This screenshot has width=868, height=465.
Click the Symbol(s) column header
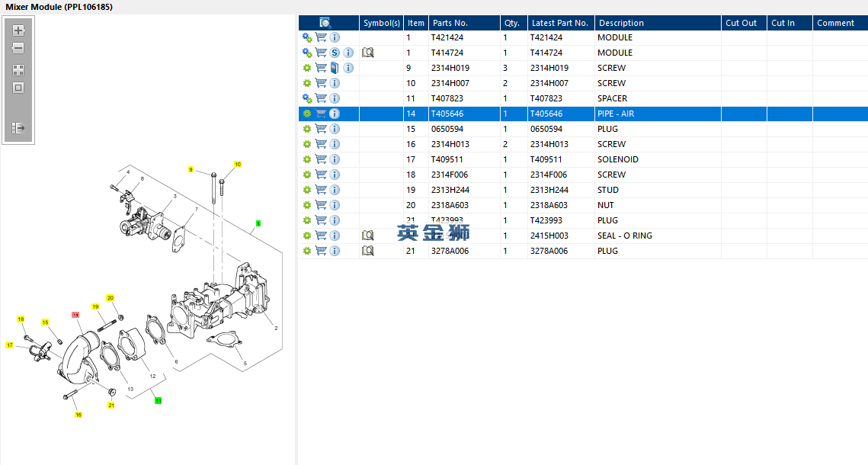381,23
